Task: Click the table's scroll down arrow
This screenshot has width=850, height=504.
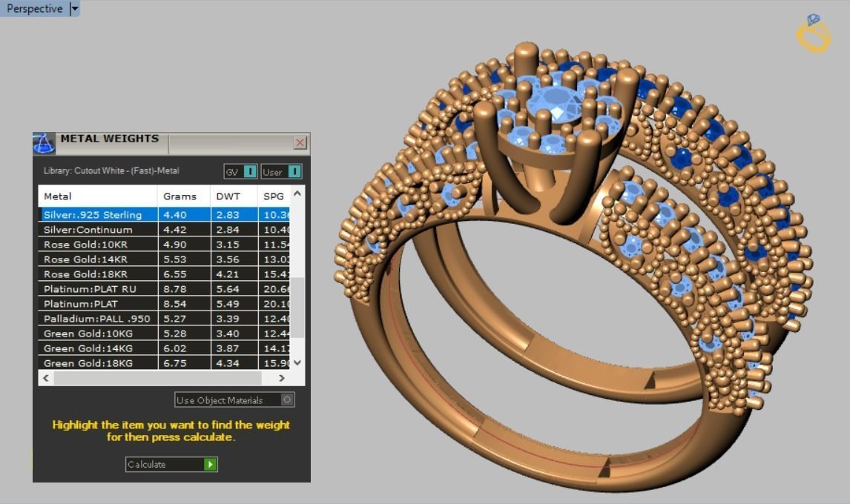Action: coord(297,362)
